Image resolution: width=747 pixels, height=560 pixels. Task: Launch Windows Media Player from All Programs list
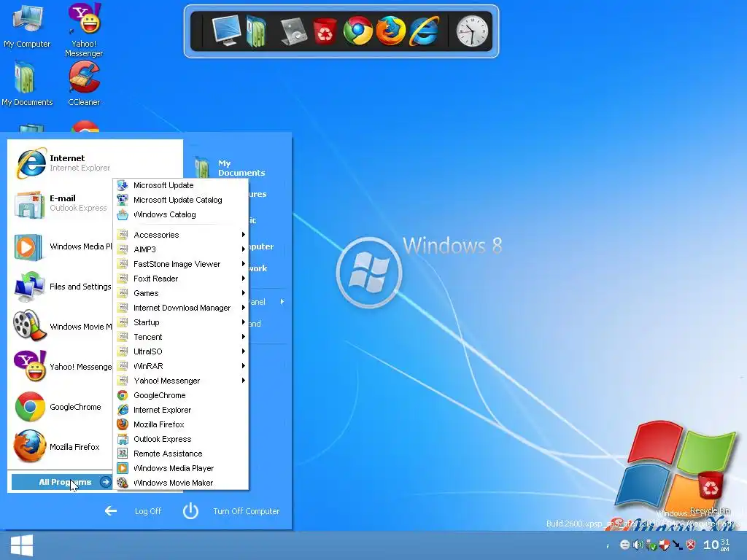[181, 468]
